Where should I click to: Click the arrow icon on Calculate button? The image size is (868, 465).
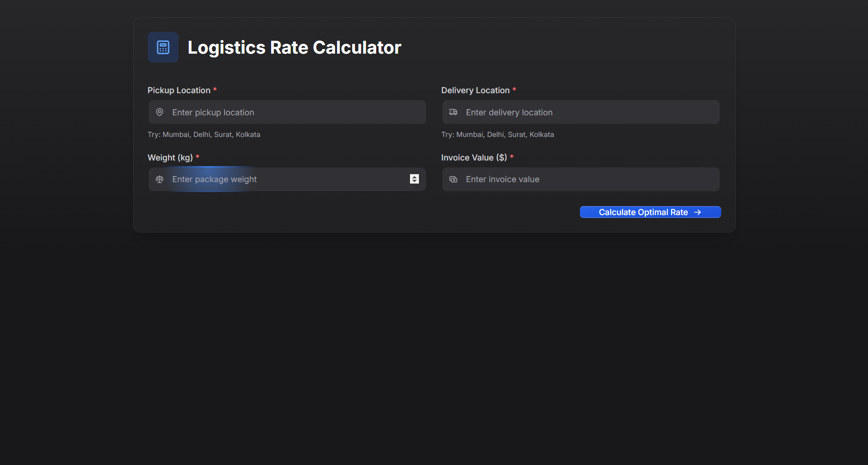698,212
